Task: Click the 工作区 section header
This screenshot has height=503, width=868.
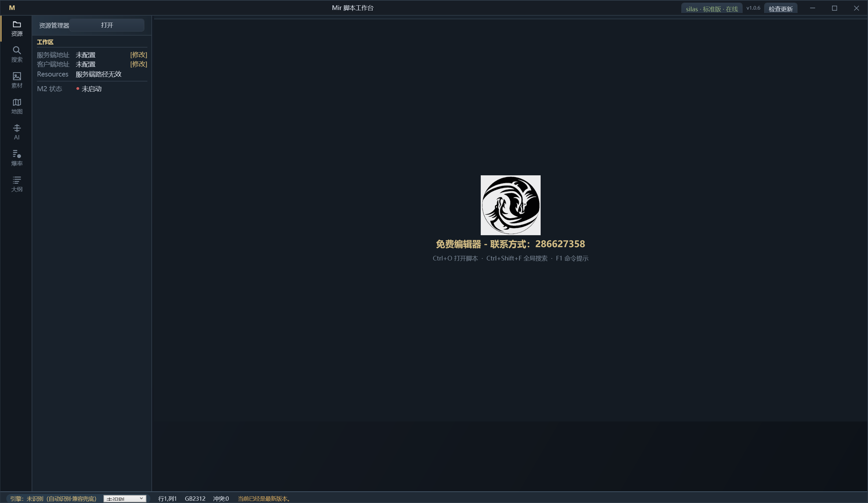Action: click(45, 42)
